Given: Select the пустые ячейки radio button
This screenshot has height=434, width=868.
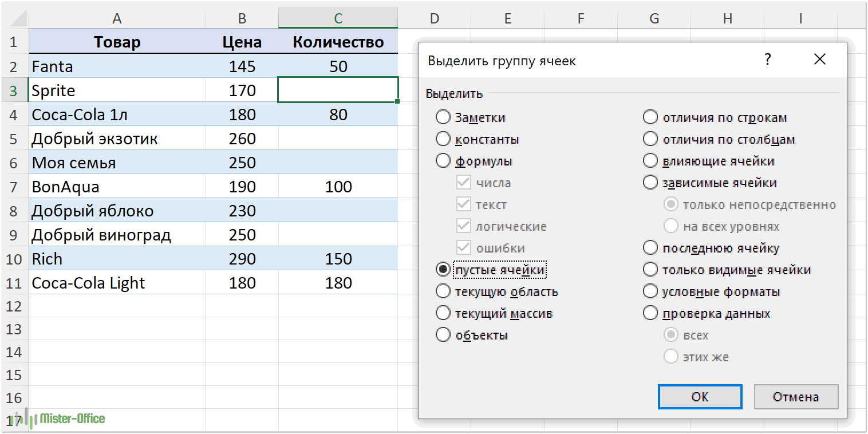Looking at the screenshot, I should click(x=443, y=270).
